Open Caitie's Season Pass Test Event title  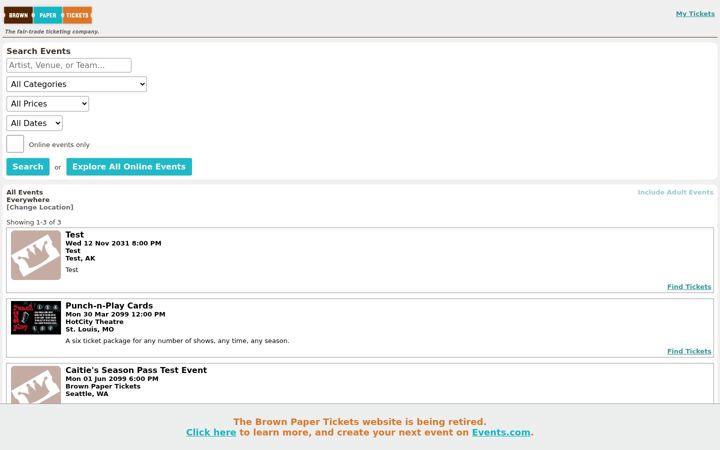point(136,370)
